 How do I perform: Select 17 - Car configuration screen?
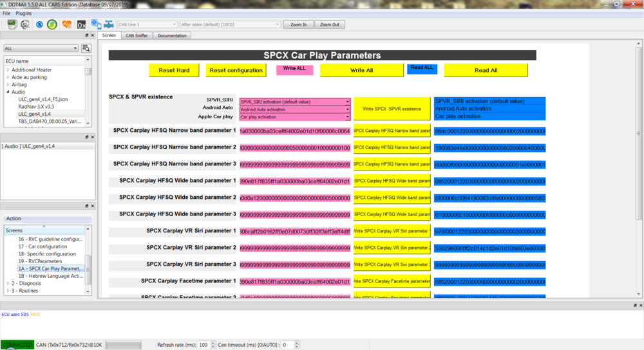(43, 246)
